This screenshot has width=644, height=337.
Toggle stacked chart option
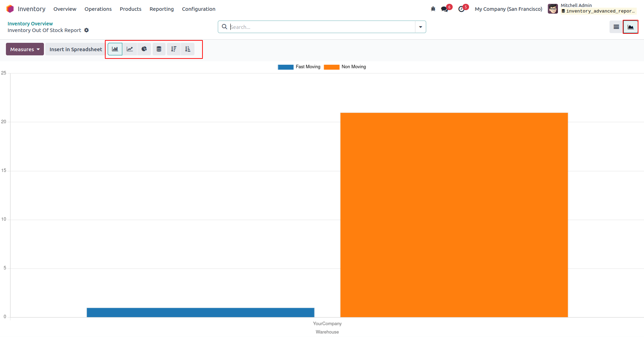(159, 49)
